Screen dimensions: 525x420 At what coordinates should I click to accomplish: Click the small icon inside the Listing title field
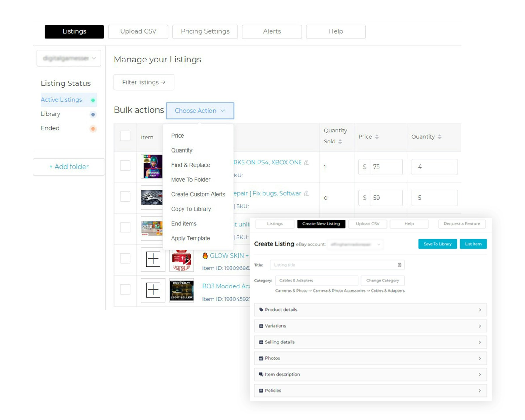pyautogui.click(x=399, y=265)
